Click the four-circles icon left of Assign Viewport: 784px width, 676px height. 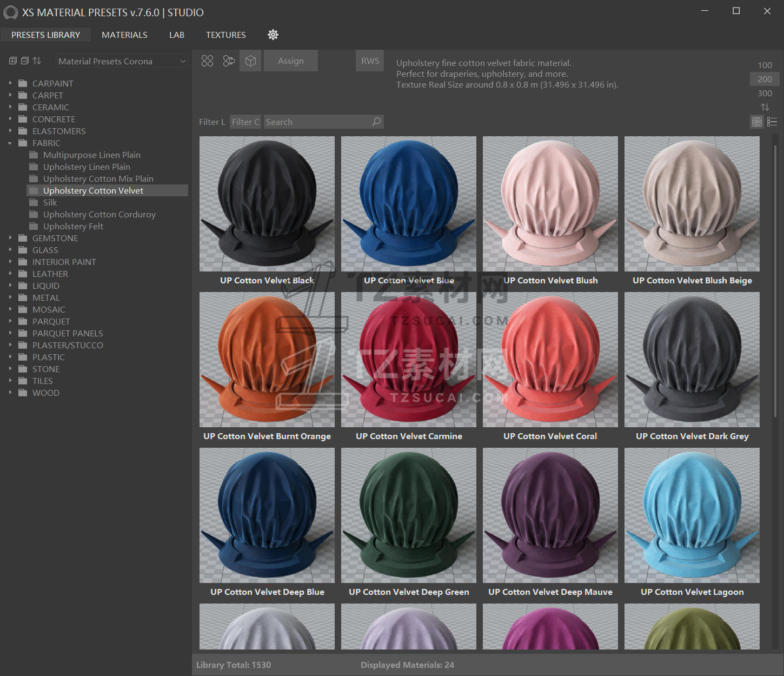pyautogui.click(x=208, y=61)
